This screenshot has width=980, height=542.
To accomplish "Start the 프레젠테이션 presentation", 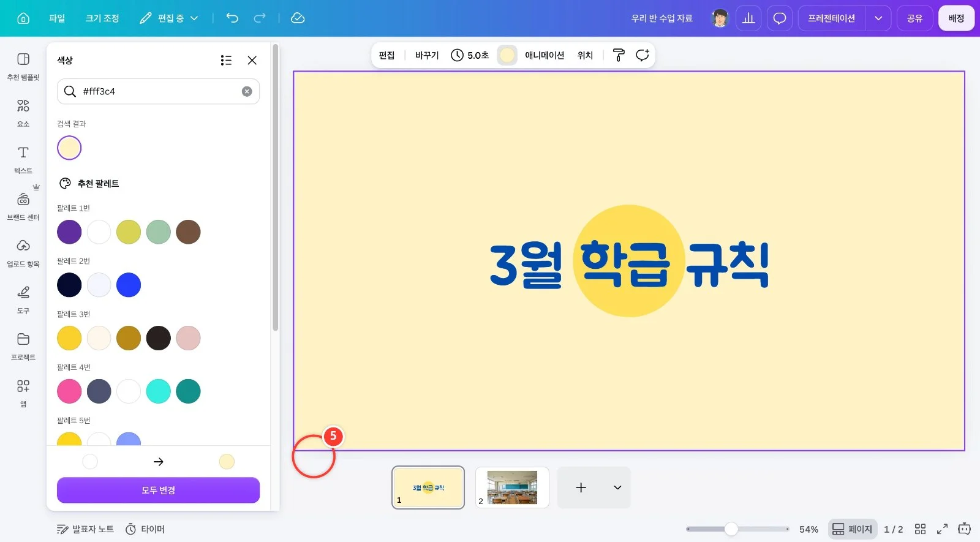I will [x=831, y=18].
